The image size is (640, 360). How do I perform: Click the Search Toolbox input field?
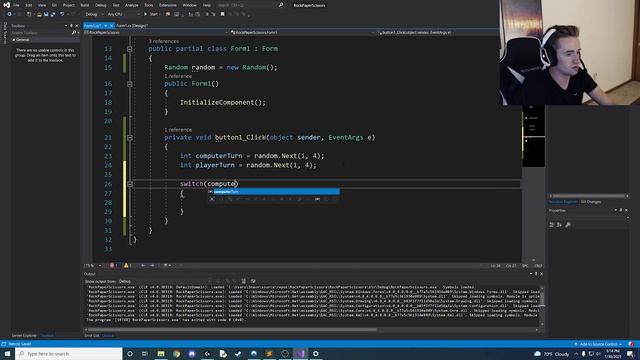pos(41,33)
